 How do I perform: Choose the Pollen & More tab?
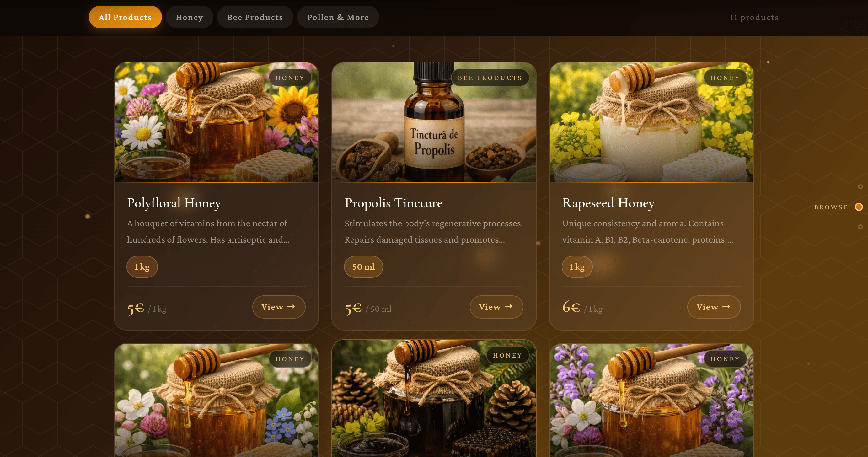pyautogui.click(x=338, y=17)
